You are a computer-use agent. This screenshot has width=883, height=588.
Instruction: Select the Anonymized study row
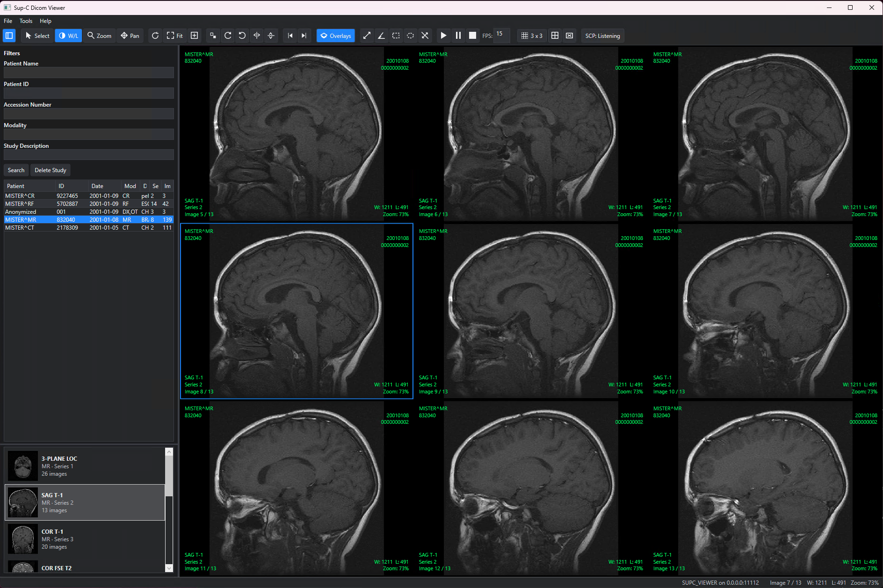89,212
